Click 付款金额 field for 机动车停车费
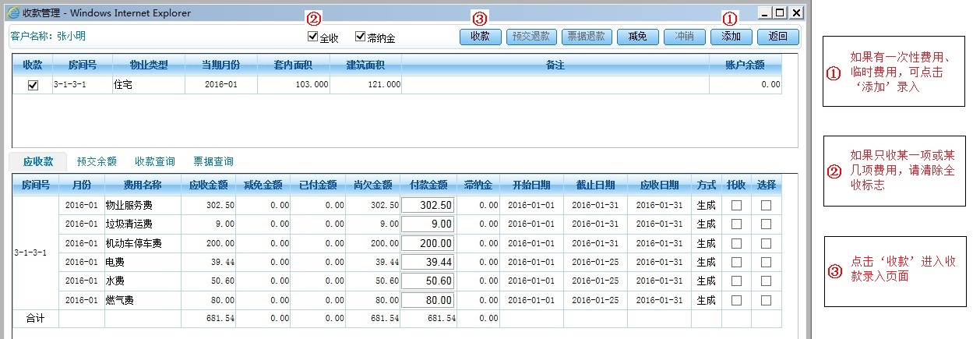This screenshot has height=339, width=980. (x=428, y=243)
